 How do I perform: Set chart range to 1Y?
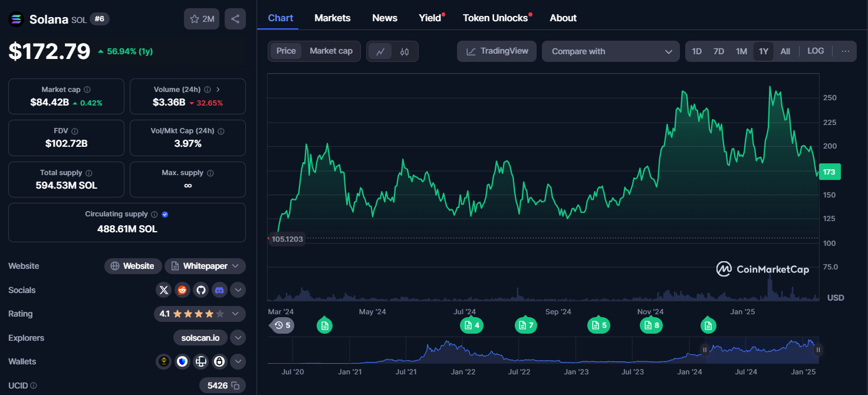764,51
